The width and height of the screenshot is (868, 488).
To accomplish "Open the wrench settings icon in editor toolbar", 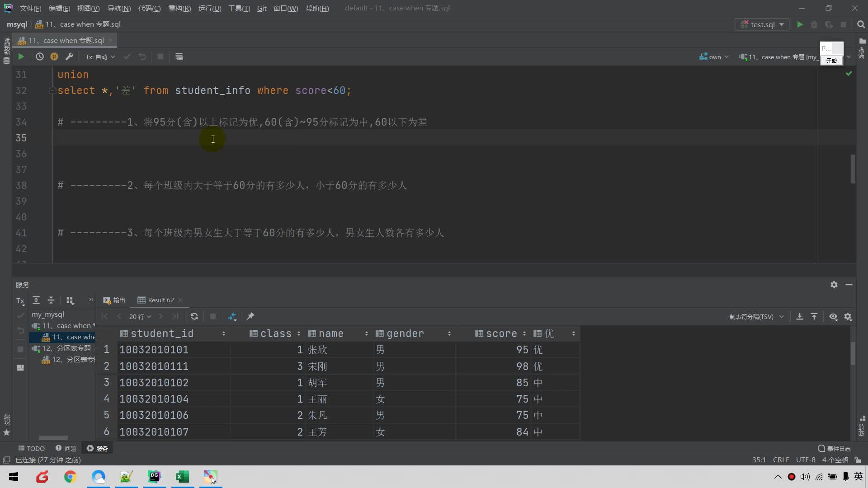I will (x=69, y=56).
